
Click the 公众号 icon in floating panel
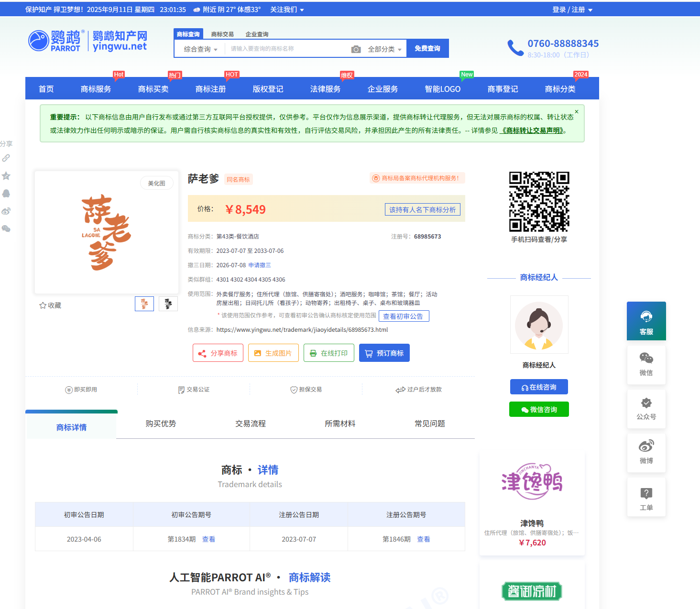[646, 409]
